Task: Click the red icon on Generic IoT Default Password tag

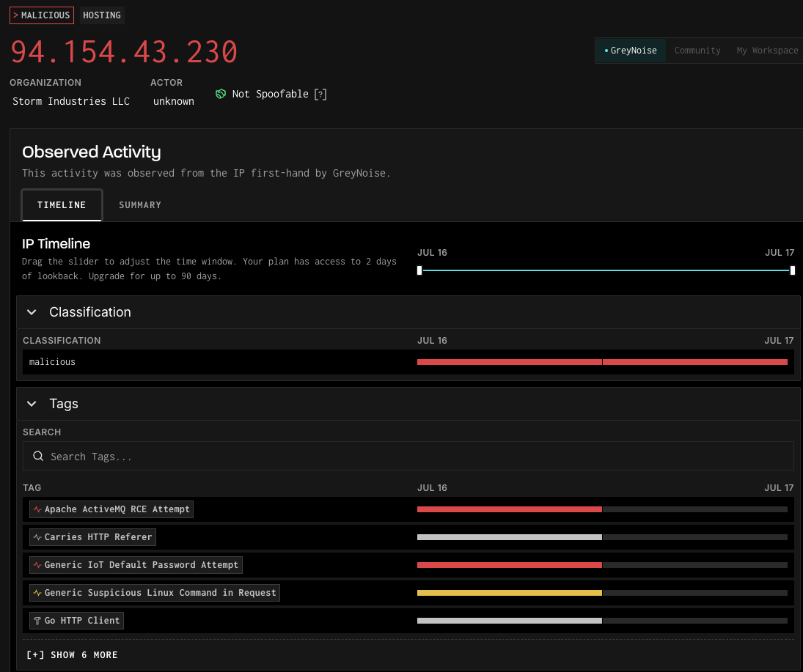Action: click(37, 565)
